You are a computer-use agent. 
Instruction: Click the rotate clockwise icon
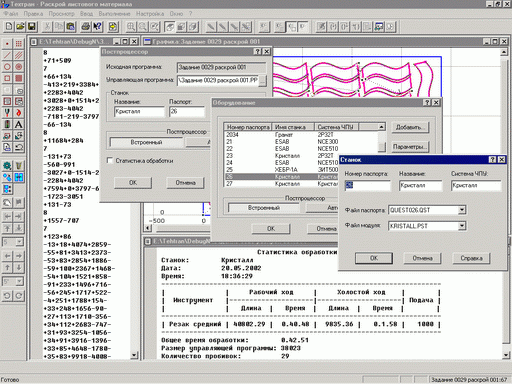[19, 295]
